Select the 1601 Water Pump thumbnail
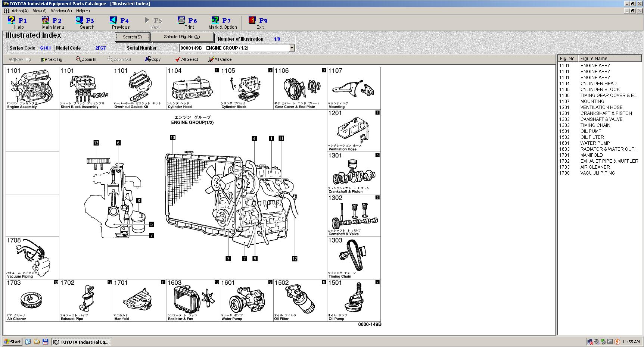The width and height of the screenshot is (644, 347). [x=247, y=300]
